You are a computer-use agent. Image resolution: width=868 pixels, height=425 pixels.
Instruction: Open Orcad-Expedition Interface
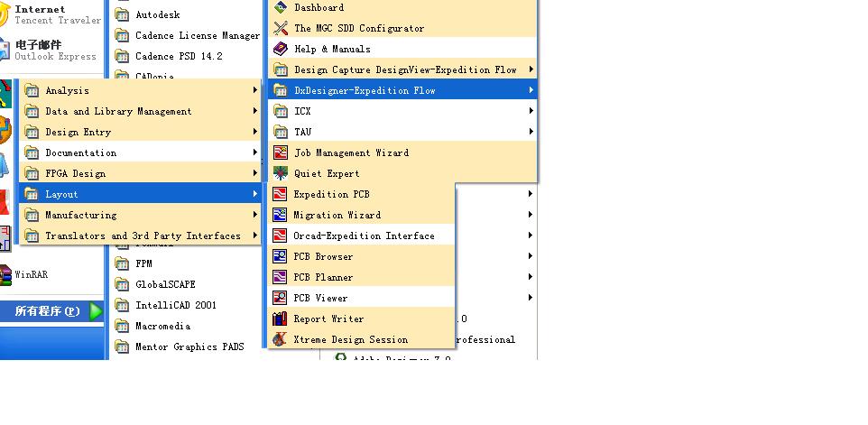pyautogui.click(x=361, y=236)
